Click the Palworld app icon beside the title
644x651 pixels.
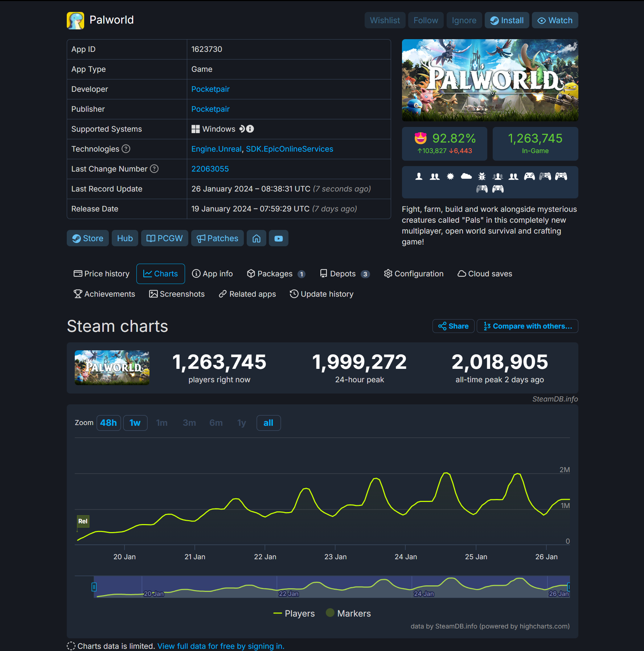(x=75, y=20)
